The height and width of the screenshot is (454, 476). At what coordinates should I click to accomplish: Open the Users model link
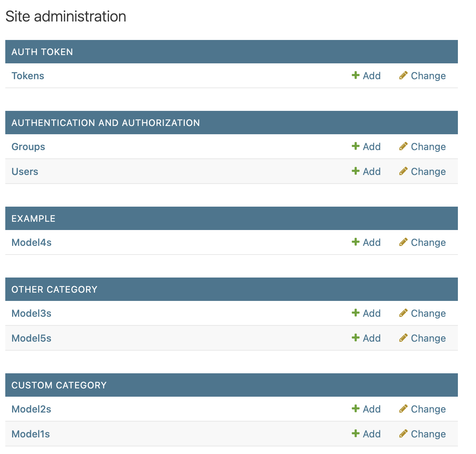point(25,172)
